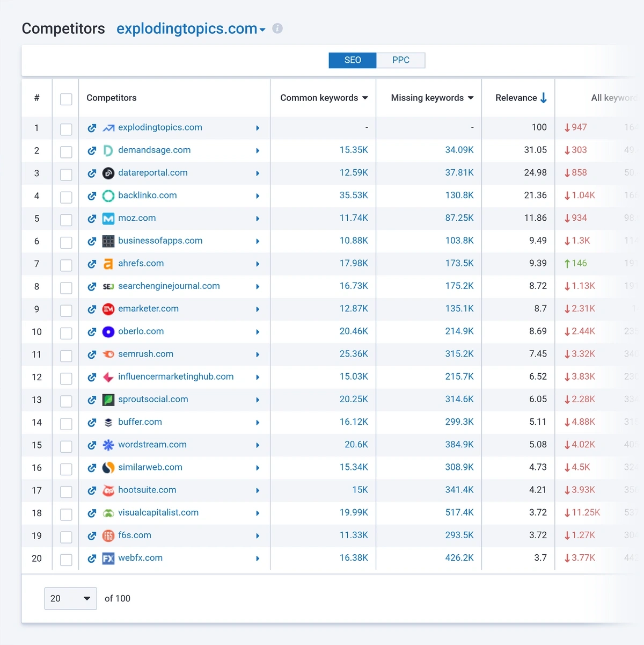This screenshot has height=645, width=644.
Task: Click the f6s.com favicon
Action: click(108, 536)
